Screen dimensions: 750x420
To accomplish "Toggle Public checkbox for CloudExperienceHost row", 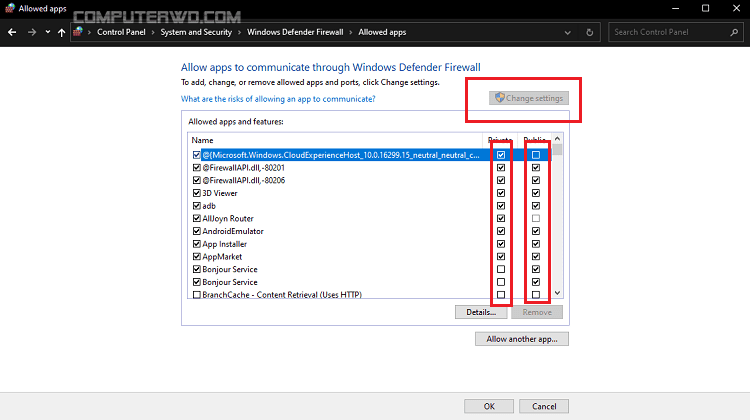I will (536, 155).
